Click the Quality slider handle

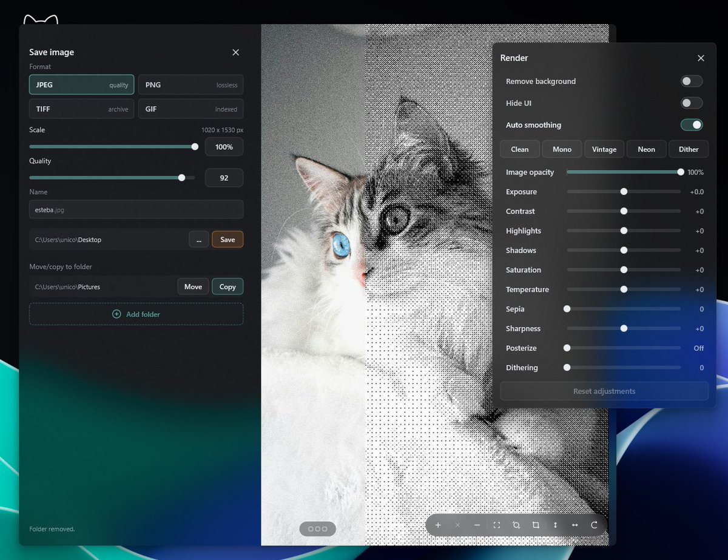tap(181, 178)
